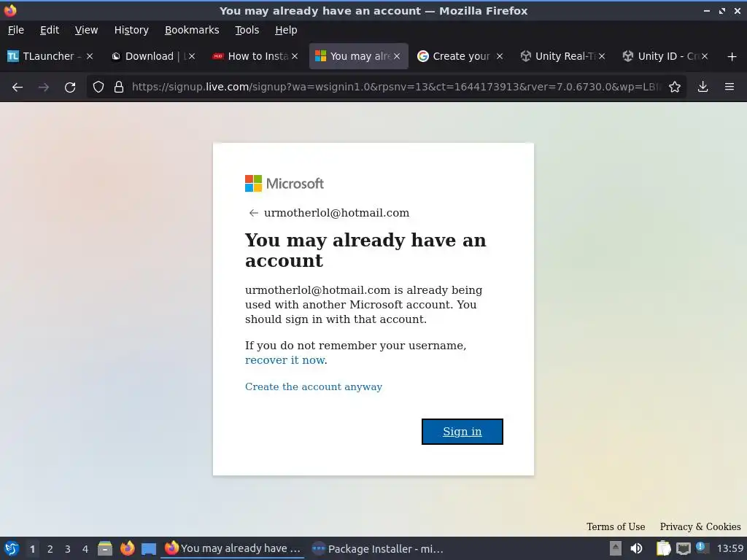Open the History menu
The width and height of the screenshot is (747, 560).
pos(131,30)
